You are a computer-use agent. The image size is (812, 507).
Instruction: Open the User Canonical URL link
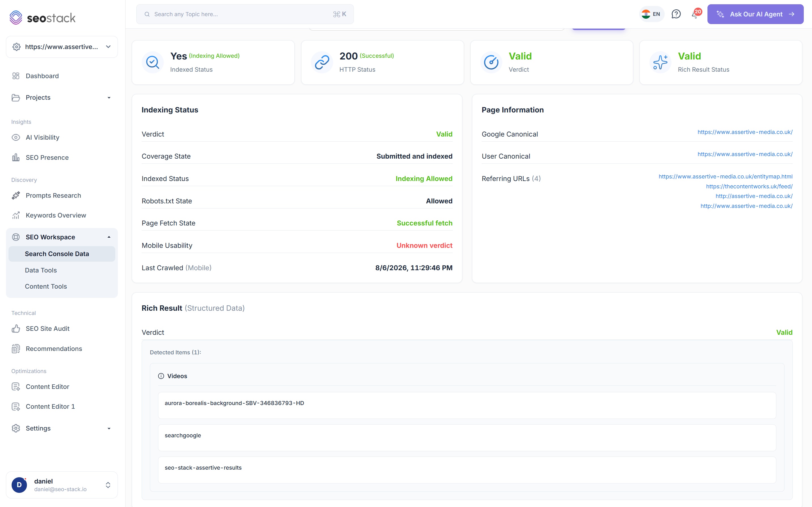pos(745,154)
